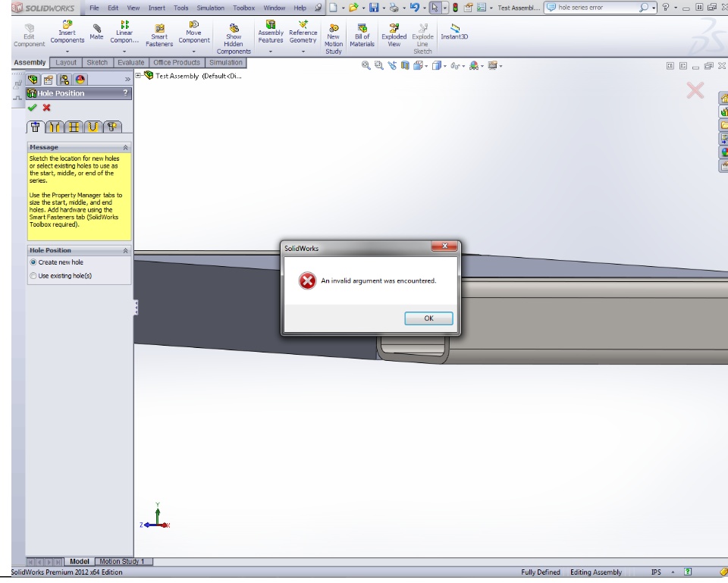Collapse the Hole Position section

tap(125, 251)
